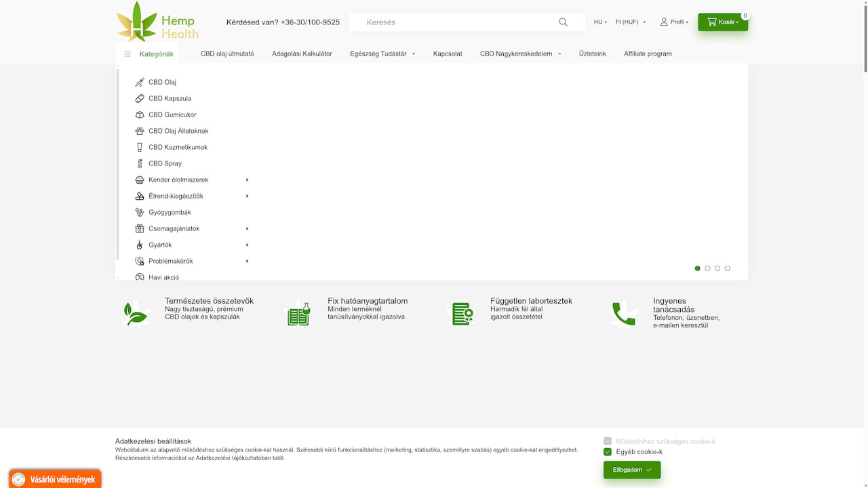Click the phone icon for Ingyenes tanácsadás
The image size is (868, 488).
tap(623, 314)
